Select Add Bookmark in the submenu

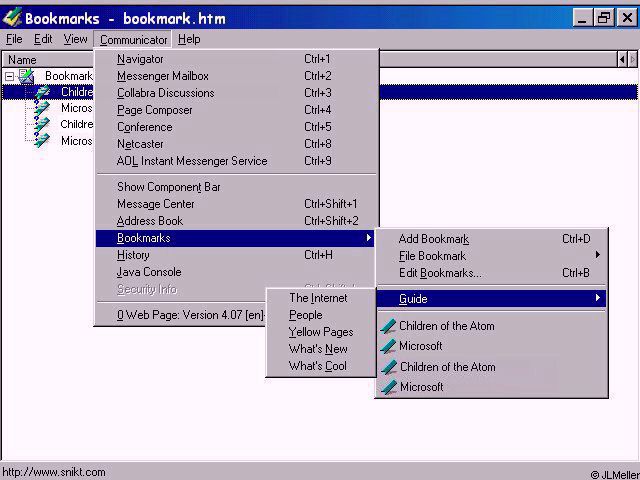(x=433, y=239)
